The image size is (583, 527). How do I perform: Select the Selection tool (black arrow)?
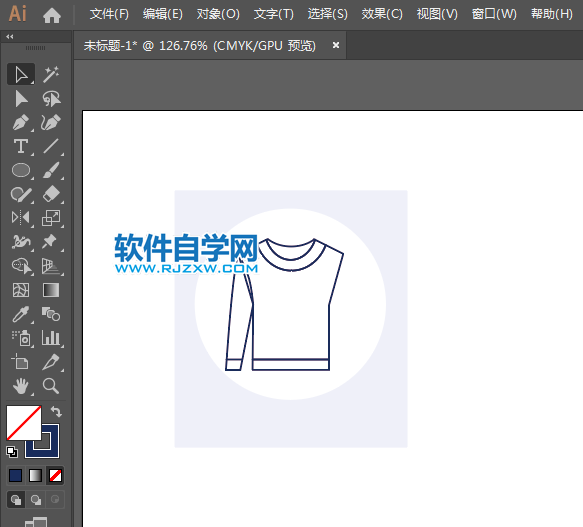coord(21,74)
